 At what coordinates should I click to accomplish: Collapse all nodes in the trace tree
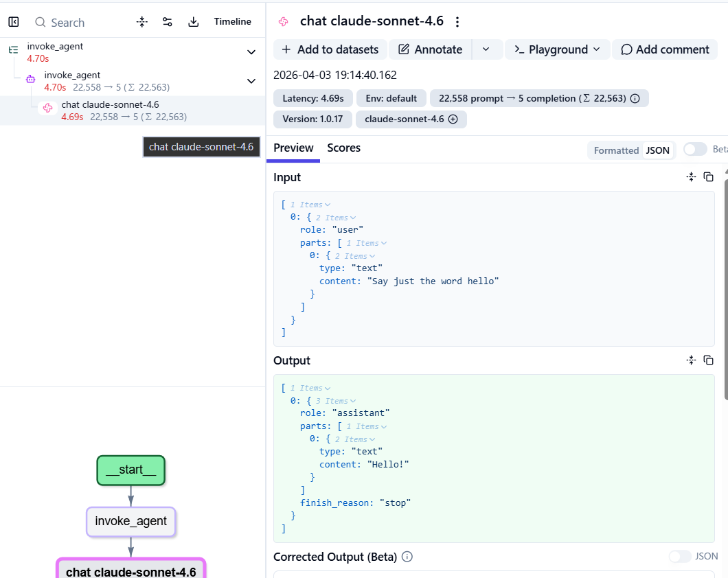point(141,21)
